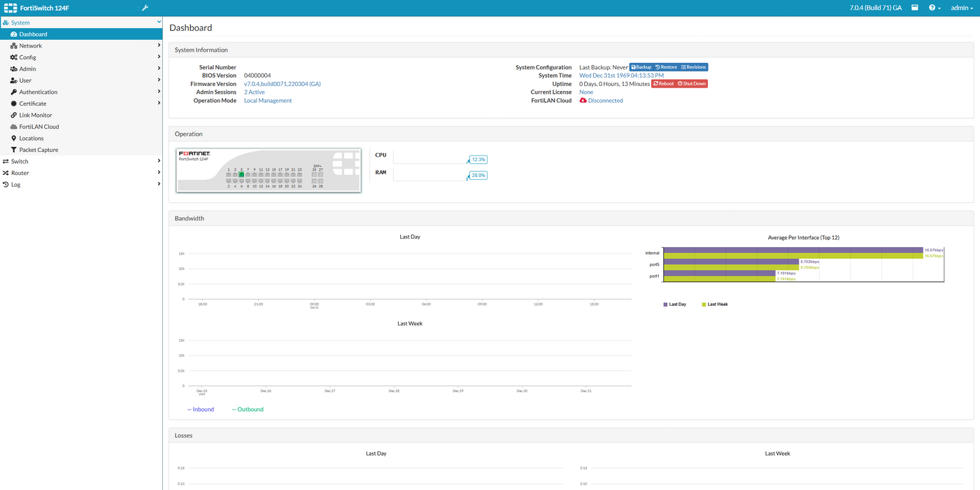Select SFP+ port 28 on faceplate
980x490 pixels.
[321, 181]
